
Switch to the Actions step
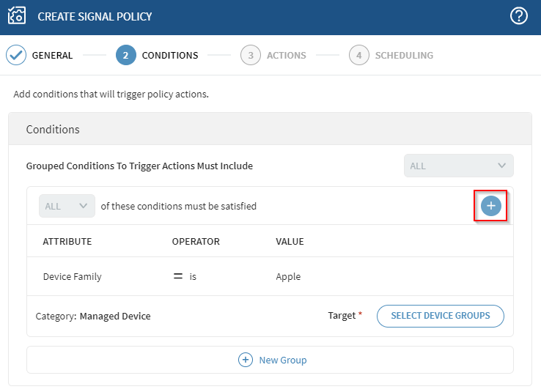[x=286, y=55]
